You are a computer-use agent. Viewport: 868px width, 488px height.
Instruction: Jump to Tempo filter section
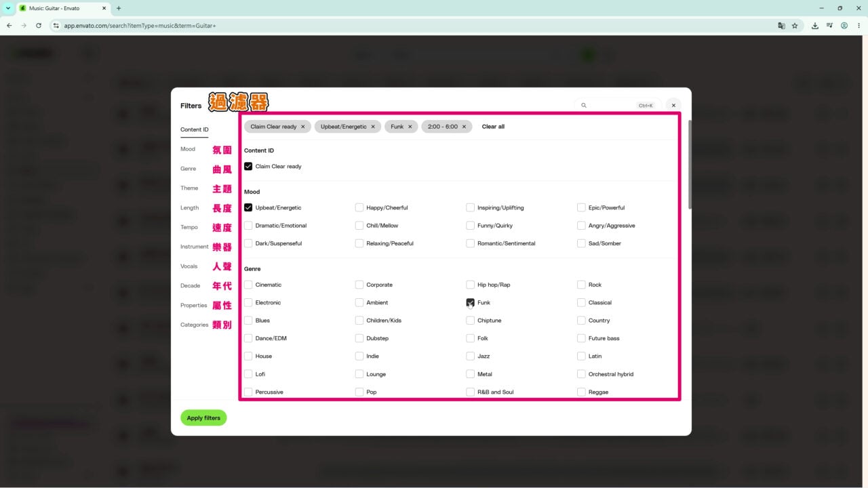click(189, 227)
